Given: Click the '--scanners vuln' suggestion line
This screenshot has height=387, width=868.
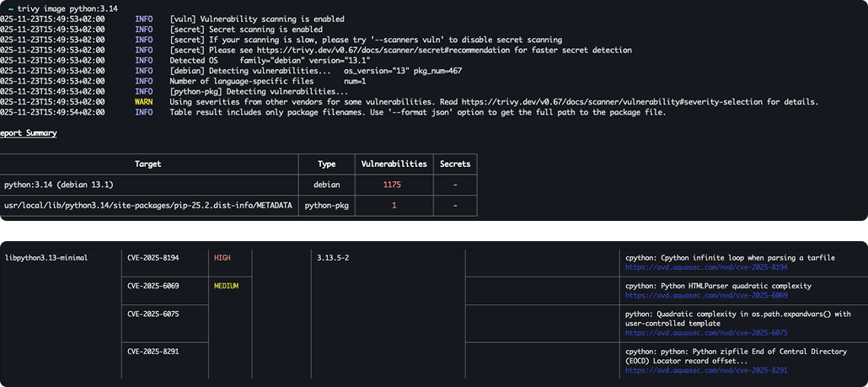Looking at the screenshot, I should click(366, 40).
